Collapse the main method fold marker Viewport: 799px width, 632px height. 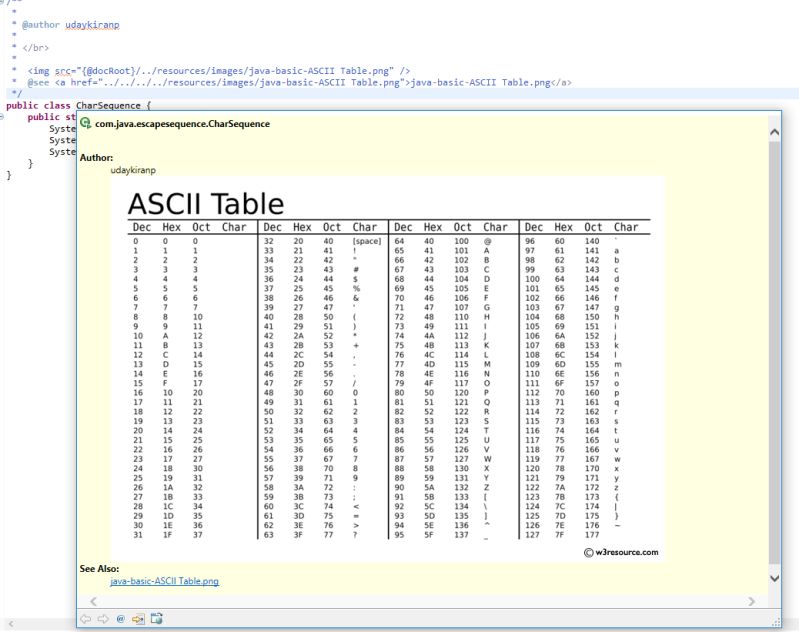[x=2, y=117]
